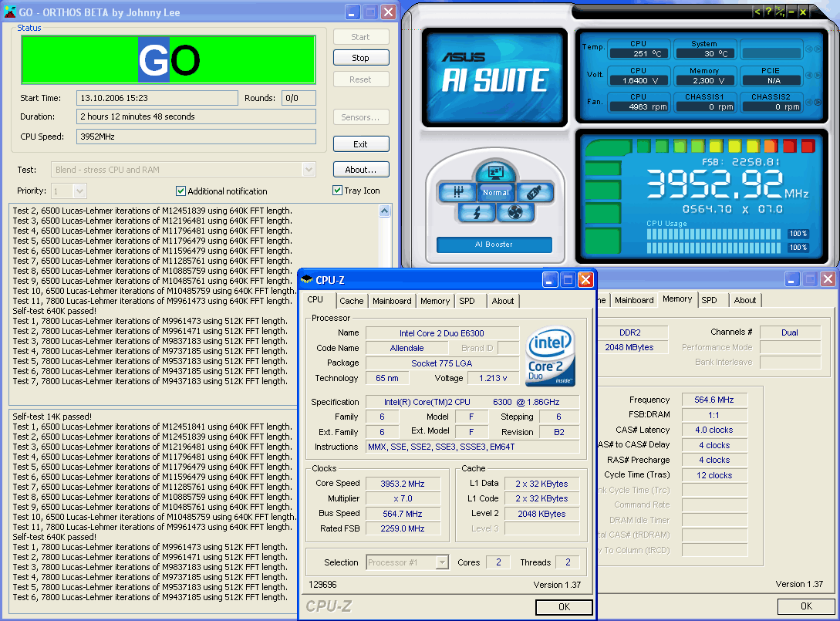Toggle the Additional notification checkbox
Viewport: 840px width, 621px height.
180,191
